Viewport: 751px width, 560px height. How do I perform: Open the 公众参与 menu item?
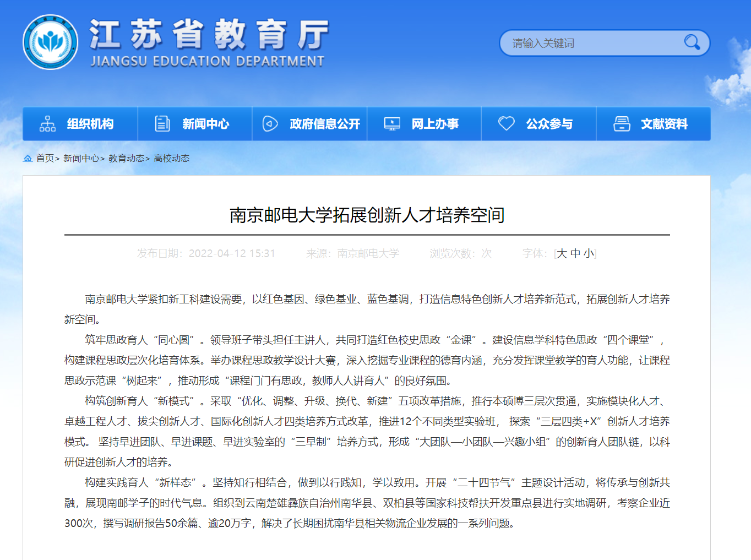tap(549, 124)
